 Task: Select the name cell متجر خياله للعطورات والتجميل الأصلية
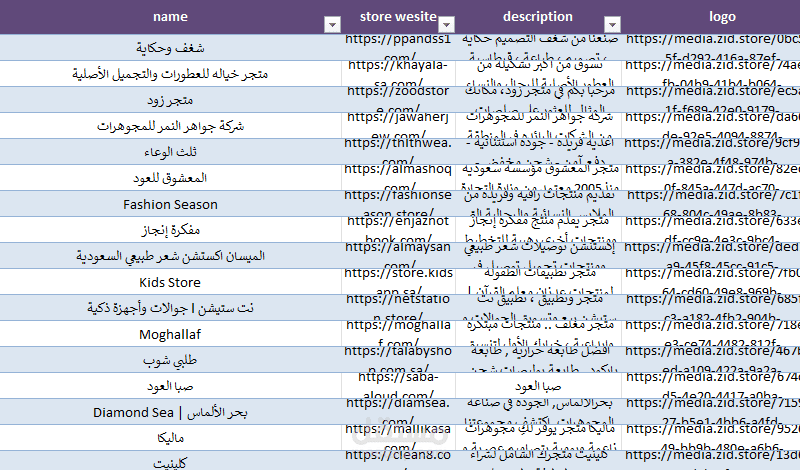[170, 73]
